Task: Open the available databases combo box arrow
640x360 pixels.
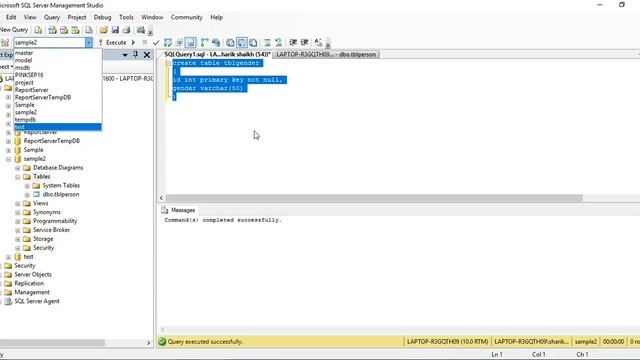Action: click(x=89, y=42)
